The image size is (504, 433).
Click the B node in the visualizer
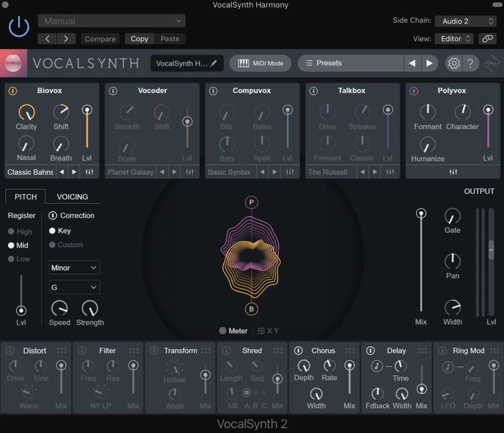pyautogui.click(x=252, y=309)
